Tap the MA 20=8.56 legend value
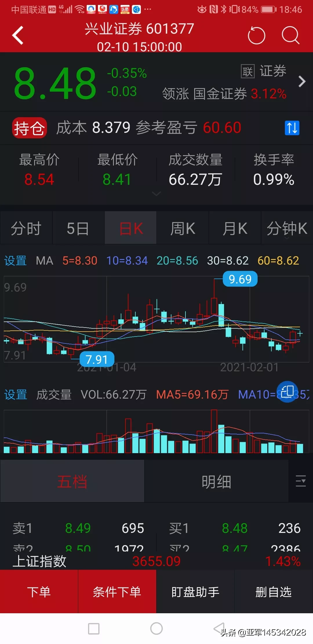Image resolution: width=313 pixels, height=644 pixels. (177, 261)
